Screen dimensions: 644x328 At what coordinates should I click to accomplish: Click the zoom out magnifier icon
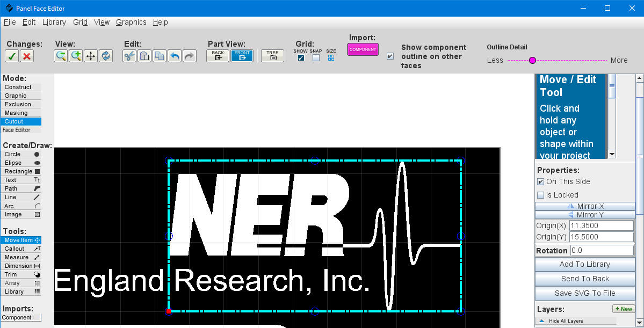61,56
